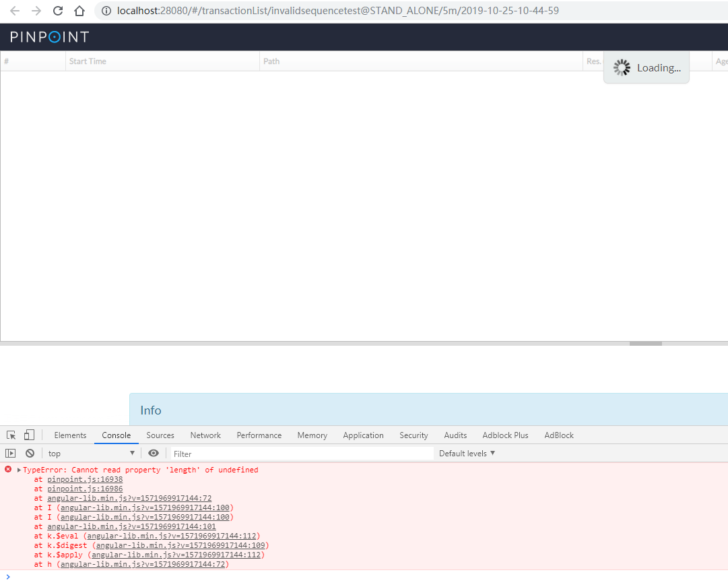Clear console with the ban icon
Screen dimensions: 728x585
pos(30,453)
